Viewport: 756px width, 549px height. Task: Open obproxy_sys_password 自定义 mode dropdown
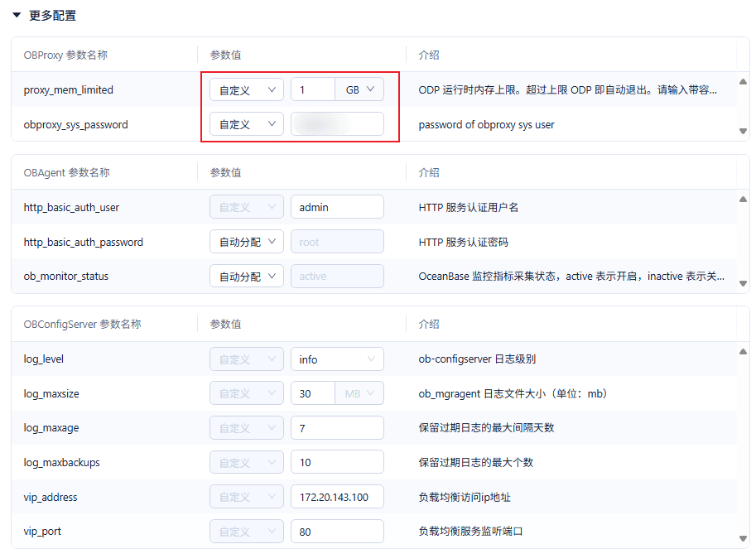[x=247, y=124]
